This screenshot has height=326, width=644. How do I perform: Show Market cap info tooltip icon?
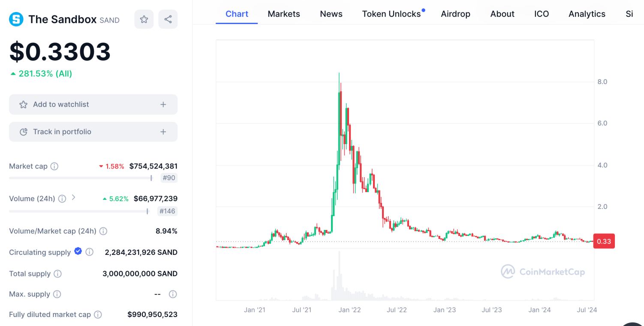(x=54, y=166)
